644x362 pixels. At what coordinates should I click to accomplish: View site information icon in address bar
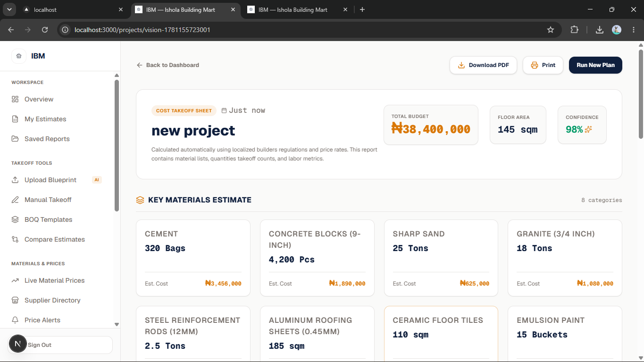(66, 30)
